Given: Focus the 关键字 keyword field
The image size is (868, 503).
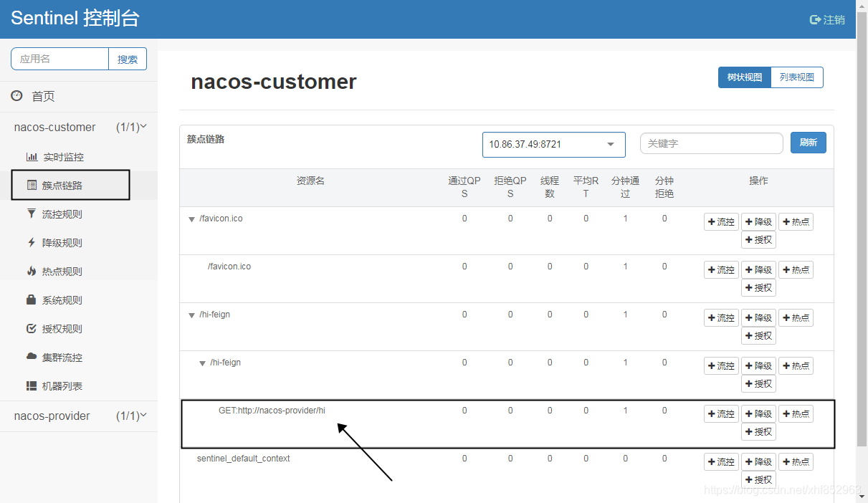Looking at the screenshot, I should pos(711,143).
